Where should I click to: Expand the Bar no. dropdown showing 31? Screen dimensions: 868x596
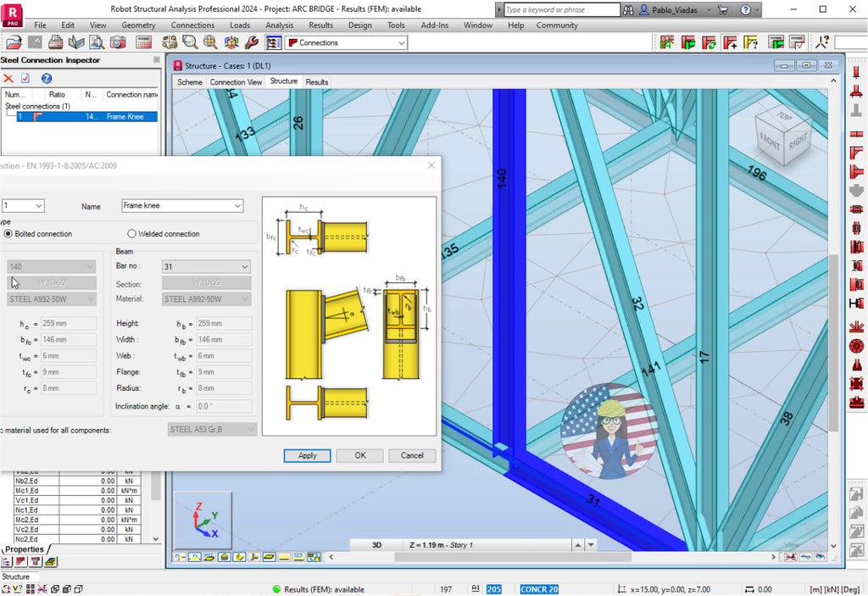tap(242, 266)
